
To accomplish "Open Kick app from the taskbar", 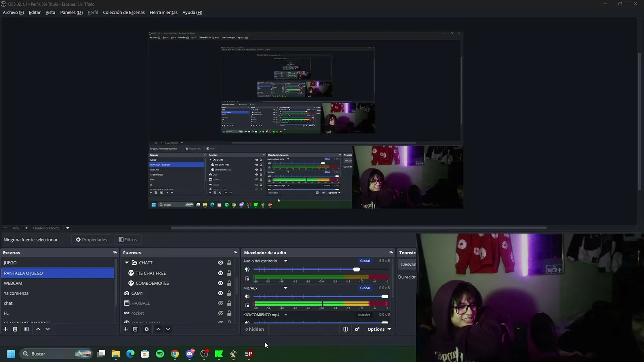I will pos(219,354).
